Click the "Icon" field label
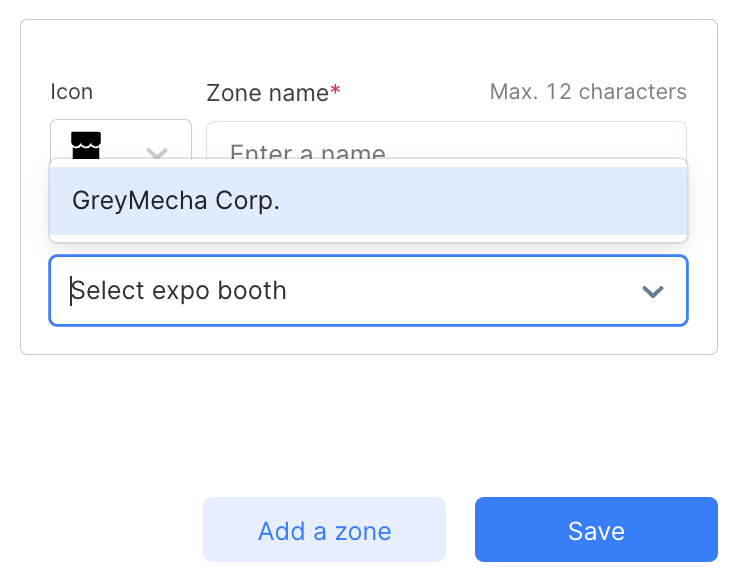The image size is (738, 580). (x=71, y=92)
